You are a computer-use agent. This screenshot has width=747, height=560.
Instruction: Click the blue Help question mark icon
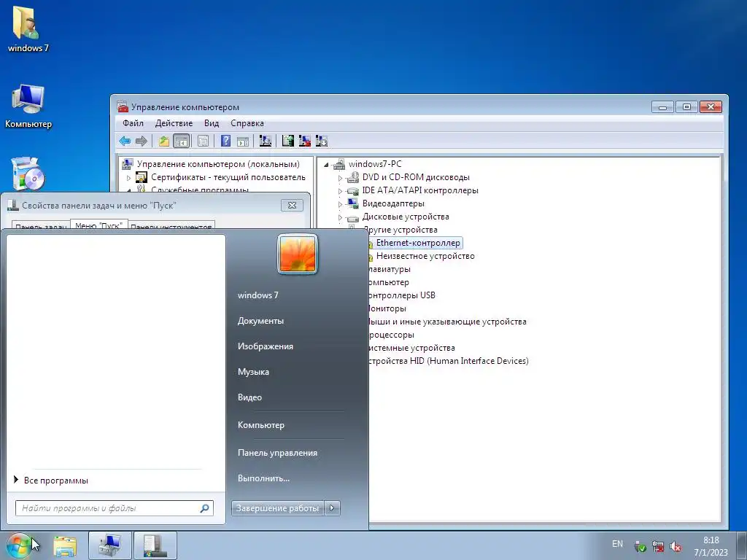tap(226, 141)
